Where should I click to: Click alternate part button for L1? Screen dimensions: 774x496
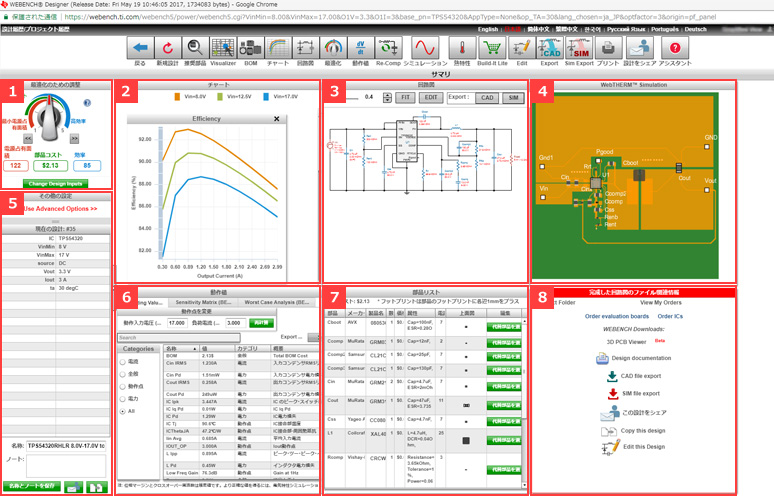tap(504, 440)
